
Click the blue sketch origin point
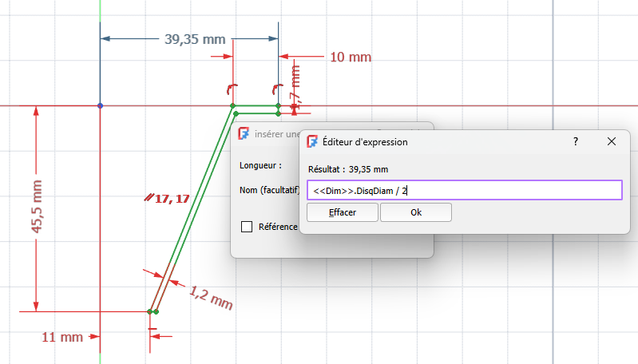coord(100,105)
